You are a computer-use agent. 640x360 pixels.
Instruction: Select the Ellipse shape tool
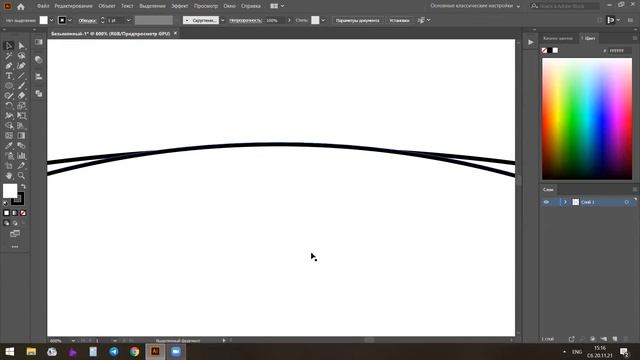(x=9, y=86)
